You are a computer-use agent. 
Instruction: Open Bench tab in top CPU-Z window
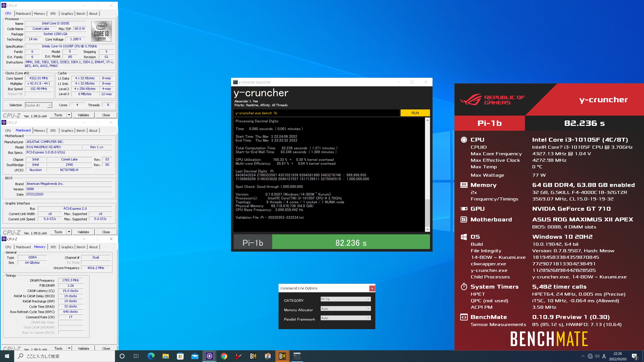(81, 13)
